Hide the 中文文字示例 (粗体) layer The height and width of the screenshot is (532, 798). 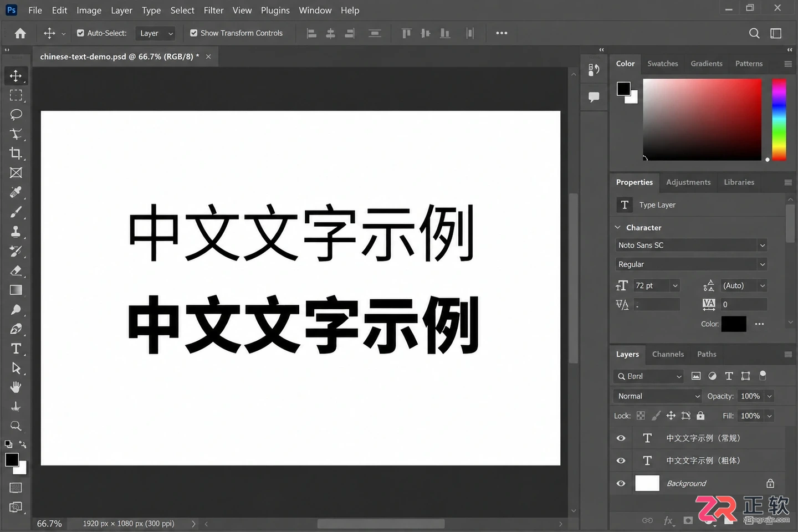tap(621, 461)
